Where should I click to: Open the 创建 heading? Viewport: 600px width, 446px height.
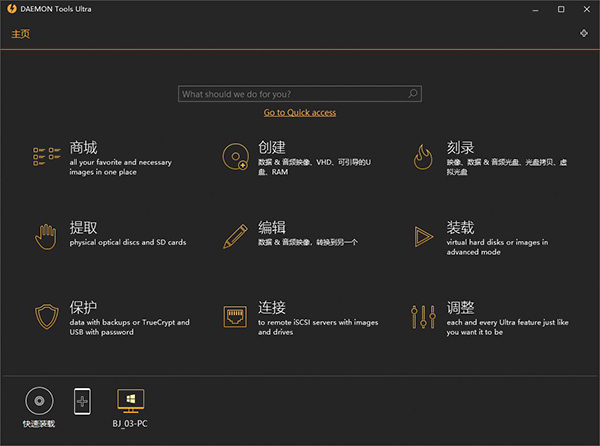(272, 148)
